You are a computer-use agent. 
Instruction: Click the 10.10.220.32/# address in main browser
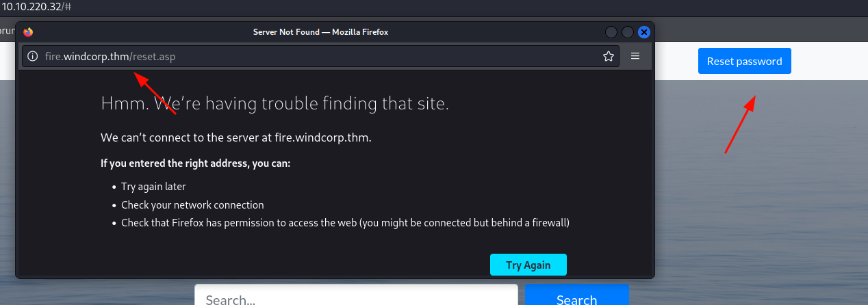coord(38,5)
